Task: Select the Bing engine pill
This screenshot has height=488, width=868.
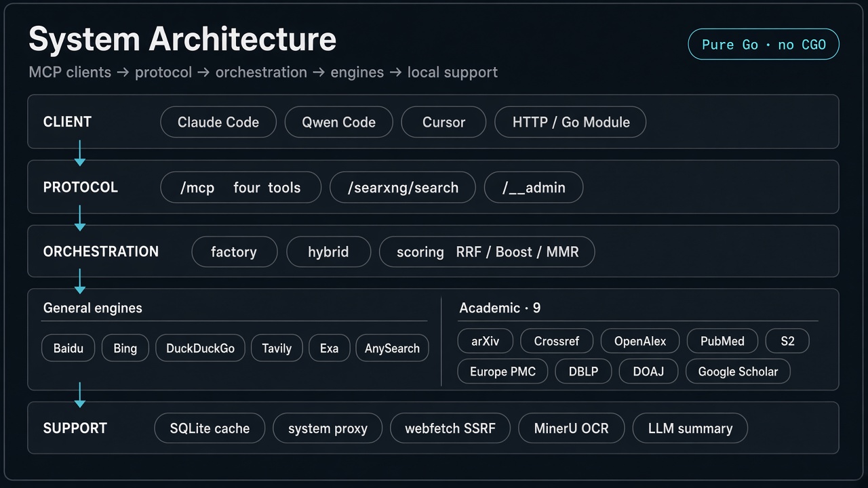Action: pyautogui.click(x=125, y=348)
